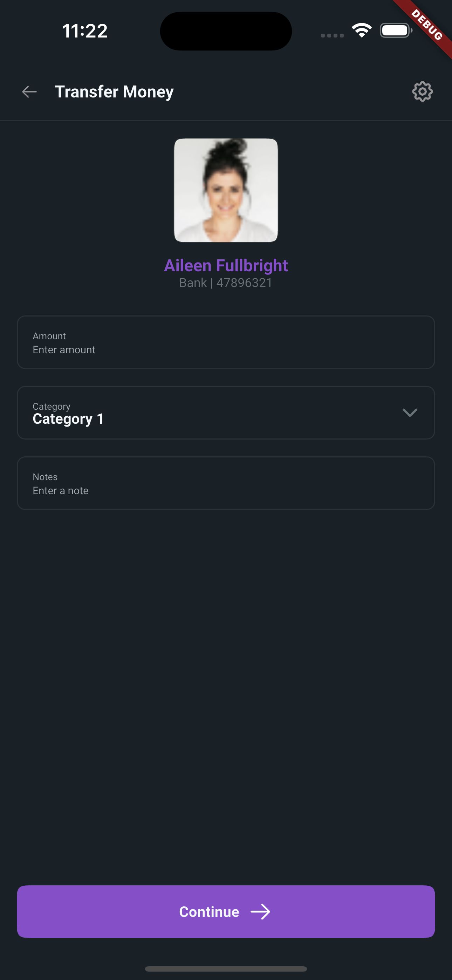
Task: Tap the 11:22 clock in status bar
Action: (x=85, y=31)
